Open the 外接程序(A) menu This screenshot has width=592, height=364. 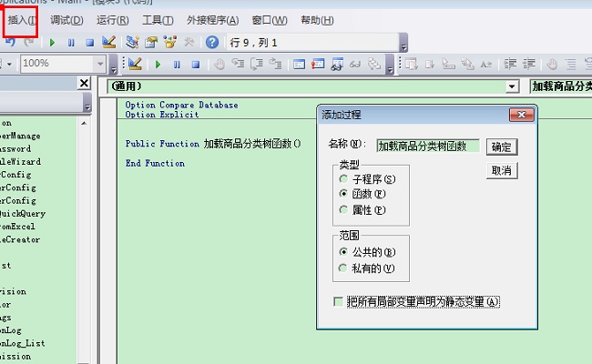pyautogui.click(x=212, y=20)
